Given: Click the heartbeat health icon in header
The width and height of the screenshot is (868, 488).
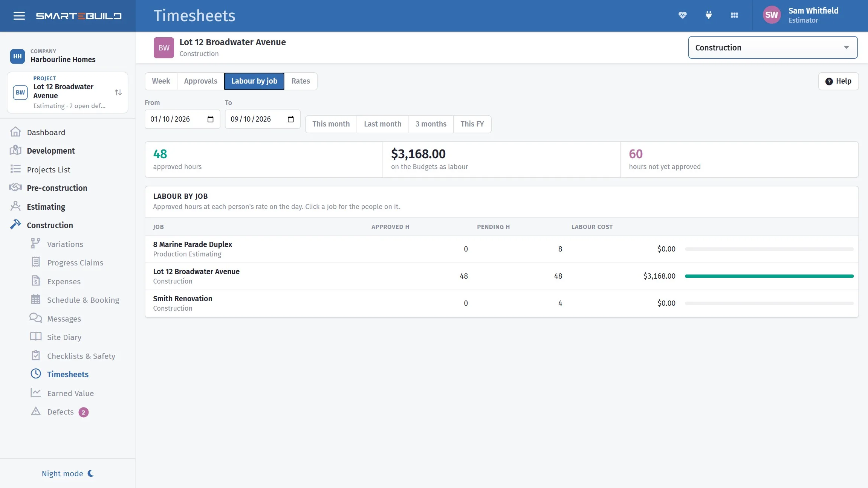Looking at the screenshot, I should 683,15.
